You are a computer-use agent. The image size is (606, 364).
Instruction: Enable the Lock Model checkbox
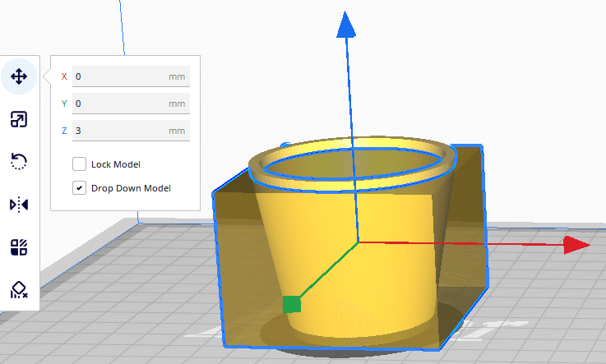(x=79, y=164)
